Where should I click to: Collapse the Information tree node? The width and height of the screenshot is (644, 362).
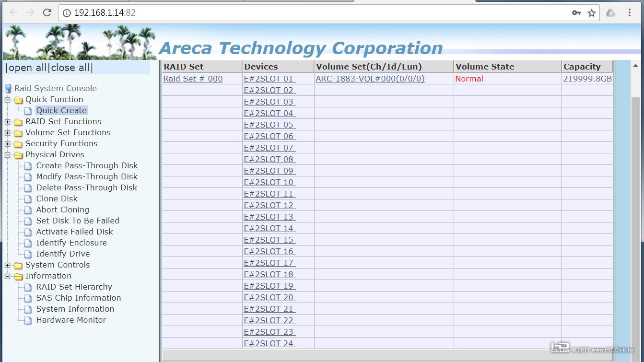coord(7,276)
